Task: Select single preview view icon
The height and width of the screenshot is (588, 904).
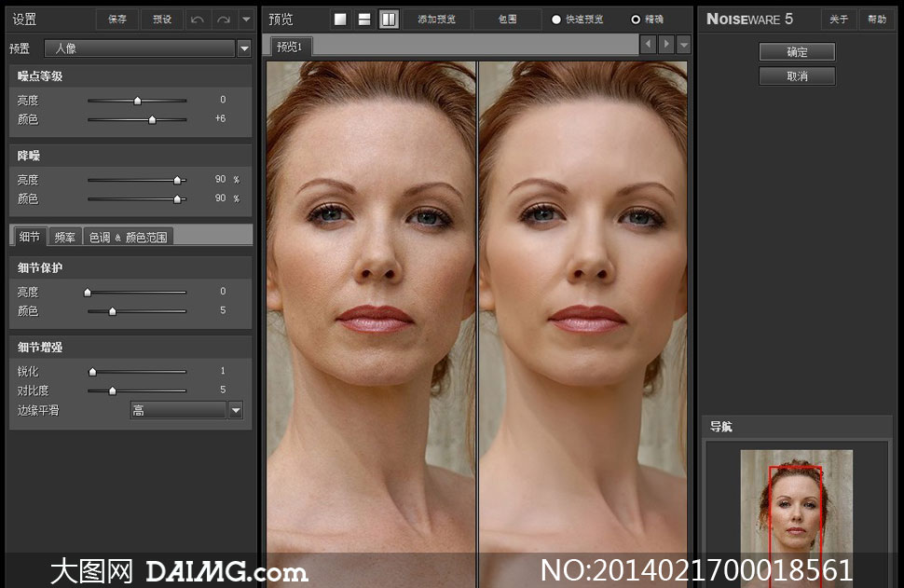Action: click(x=341, y=19)
